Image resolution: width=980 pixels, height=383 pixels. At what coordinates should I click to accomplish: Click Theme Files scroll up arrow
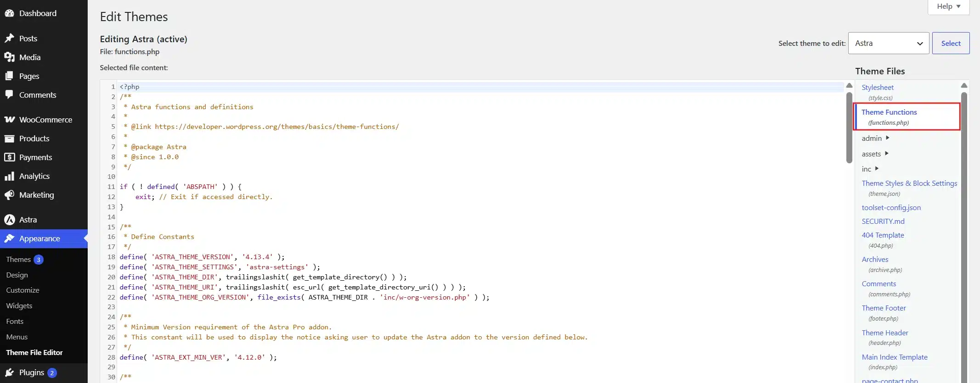964,85
